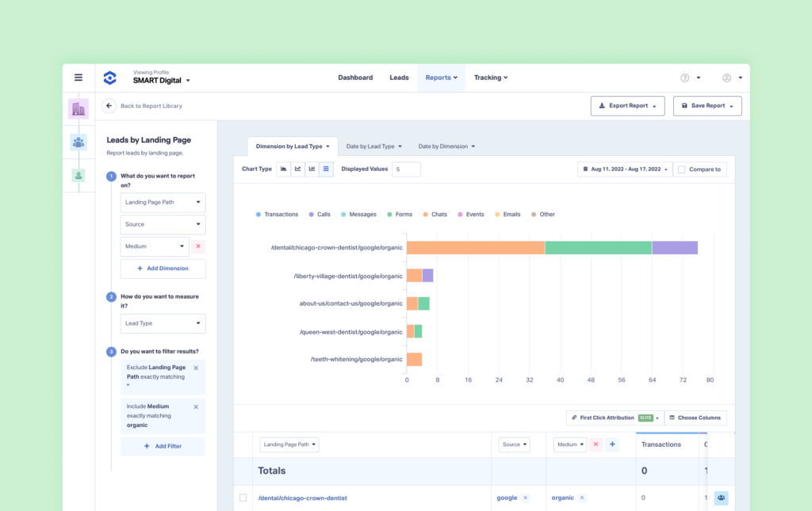Click the buildings profile icon in the sidebar

coord(79,109)
